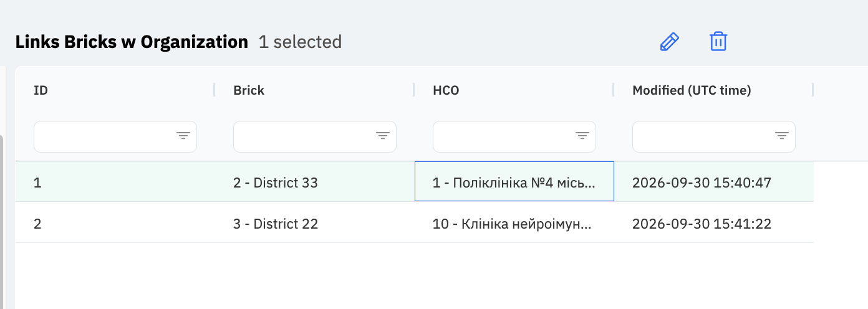Screen dimensions: 868x309
Task: Click the 2026-09-30 15:41:22 timestamp cell
Action: [714, 222]
